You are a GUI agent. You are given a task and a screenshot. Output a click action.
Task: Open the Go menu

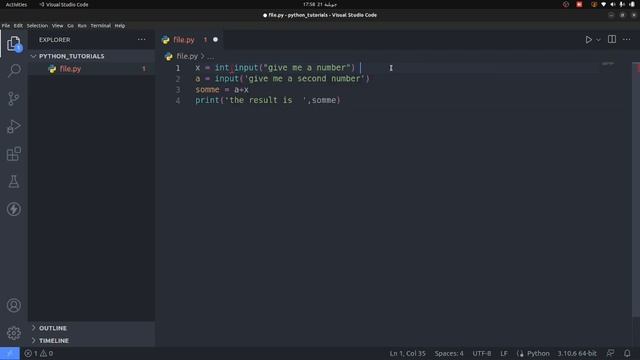click(x=71, y=25)
